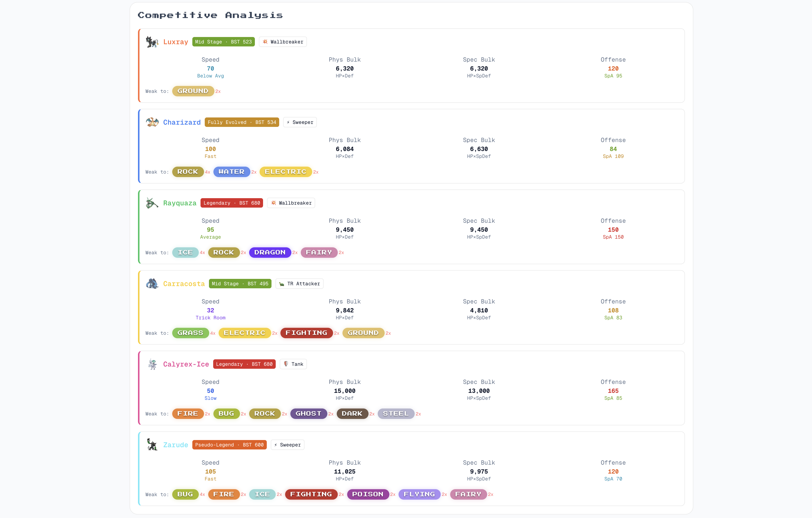The height and width of the screenshot is (518, 812).
Task: Click Zarude's Sweeper role badge
Action: point(287,445)
